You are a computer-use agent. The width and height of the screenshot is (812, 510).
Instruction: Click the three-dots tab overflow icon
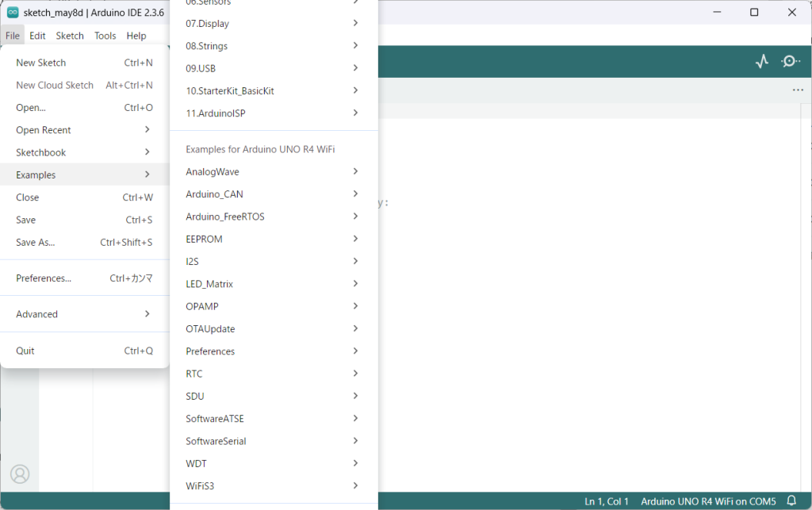[798, 90]
